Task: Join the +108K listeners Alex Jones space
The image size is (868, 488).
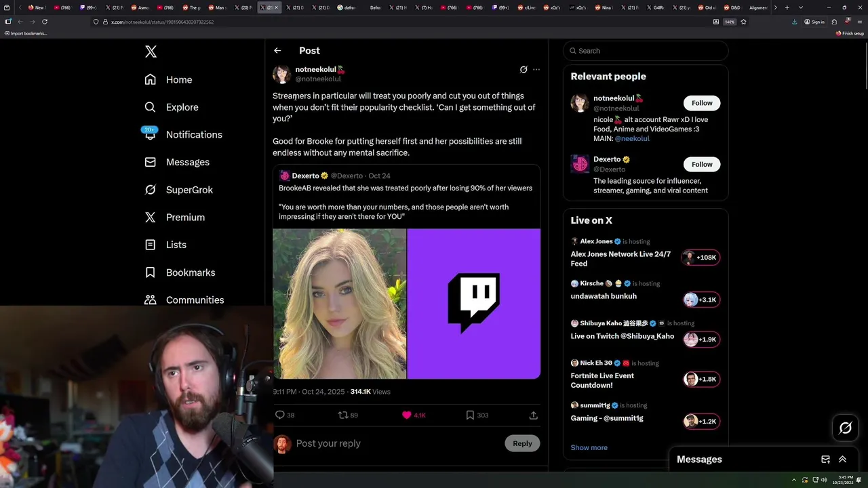Action: tap(701, 258)
